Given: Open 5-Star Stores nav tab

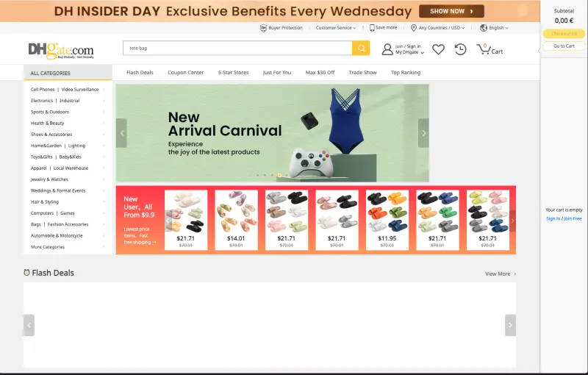Looking at the screenshot, I should pos(233,72).
